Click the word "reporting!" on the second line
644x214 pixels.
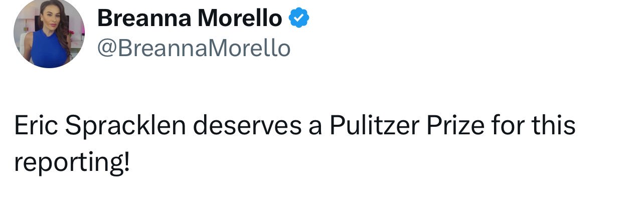click(x=72, y=163)
